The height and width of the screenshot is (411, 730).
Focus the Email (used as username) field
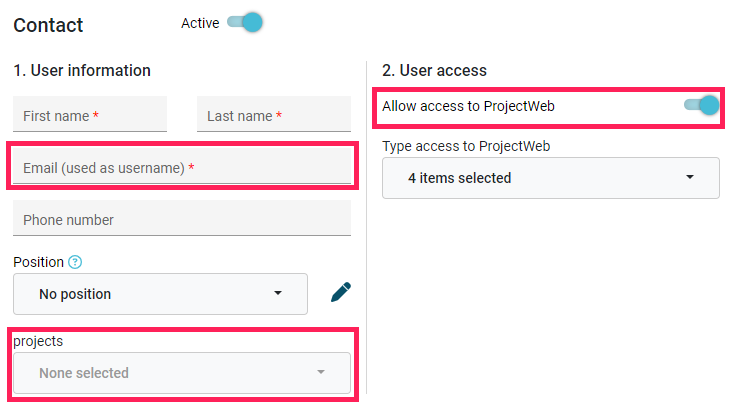point(182,166)
